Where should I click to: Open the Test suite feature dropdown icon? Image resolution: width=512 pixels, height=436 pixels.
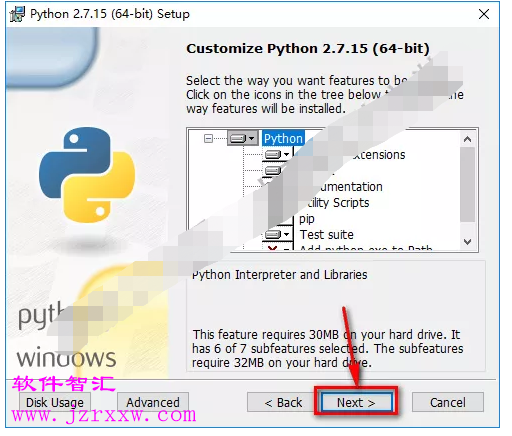click(x=277, y=234)
